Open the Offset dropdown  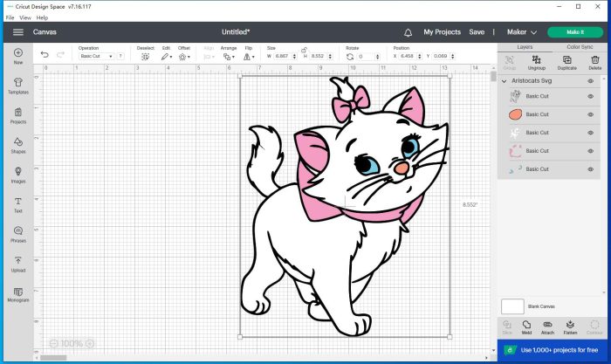click(x=184, y=57)
